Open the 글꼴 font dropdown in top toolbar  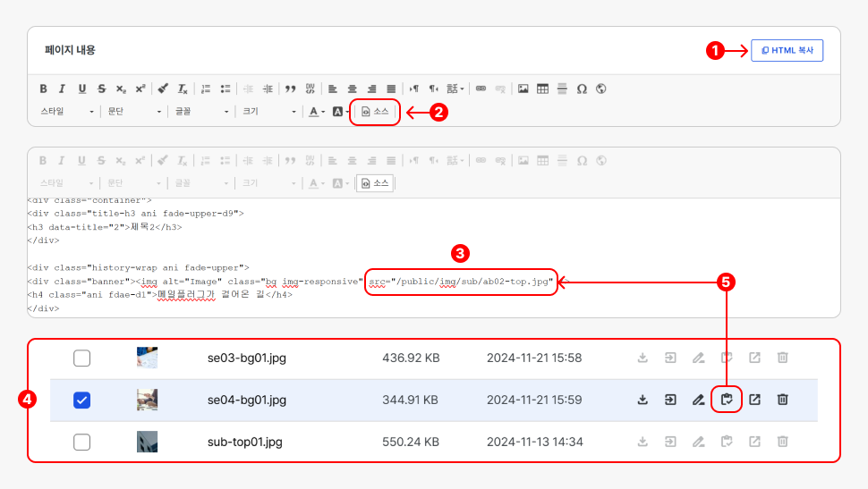(201, 112)
